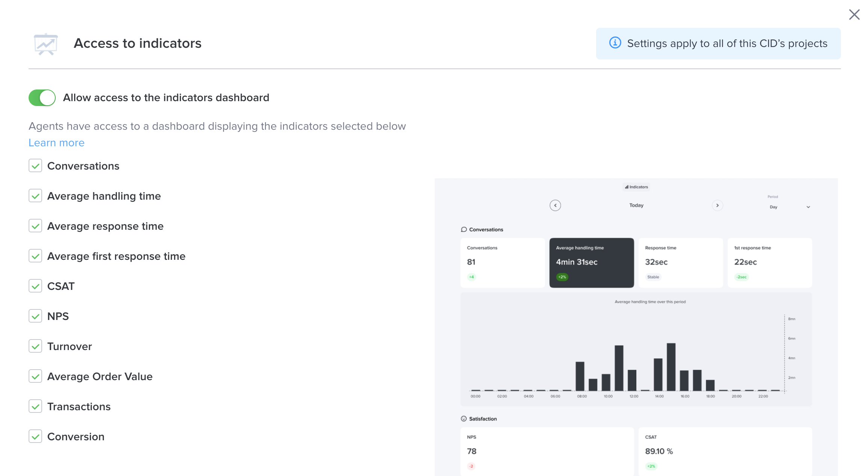The width and height of the screenshot is (868, 476).
Task: Click 'Settings apply to all of this CID's projects'
Action: tap(727, 43)
